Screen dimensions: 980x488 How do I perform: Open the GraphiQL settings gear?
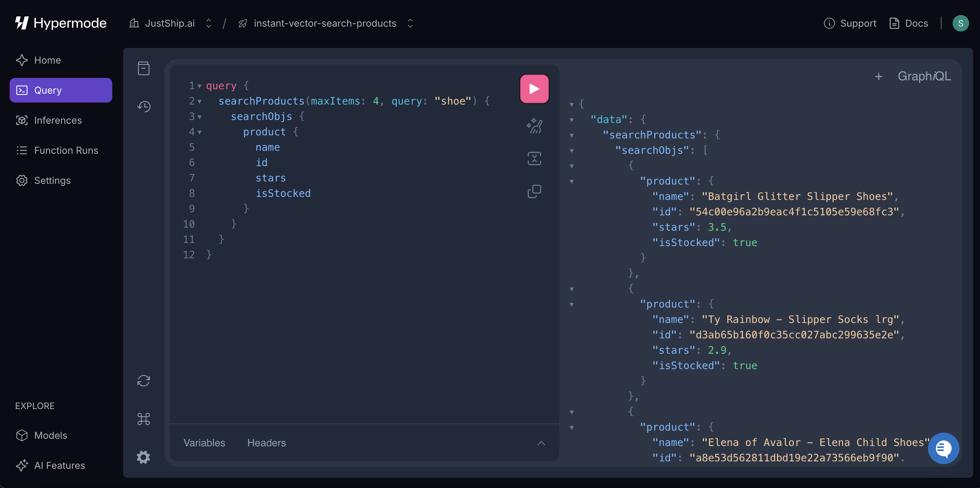[143, 457]
